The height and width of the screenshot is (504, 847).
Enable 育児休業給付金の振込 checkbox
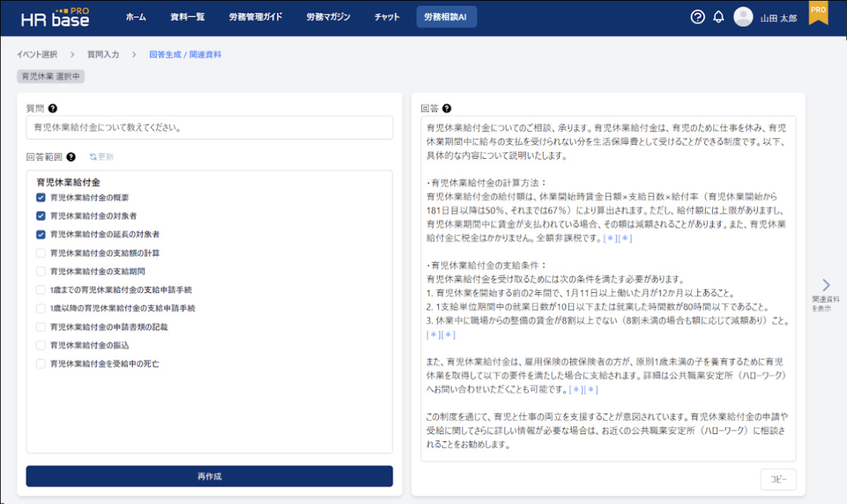tap(41, 345)
